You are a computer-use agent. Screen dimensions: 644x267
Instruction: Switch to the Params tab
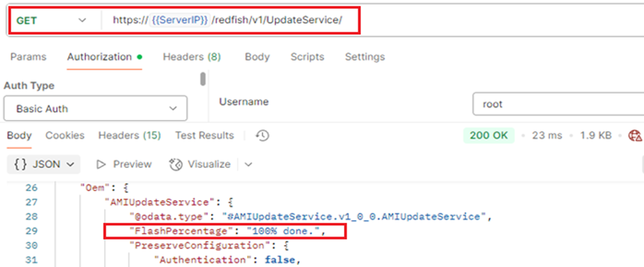coord(28,57)
